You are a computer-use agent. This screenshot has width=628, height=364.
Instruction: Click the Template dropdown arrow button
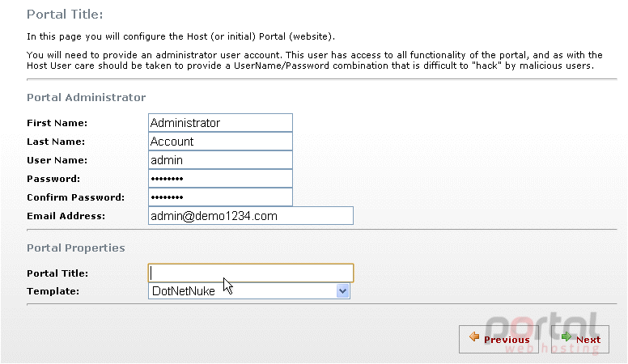[x=342, y=291]
